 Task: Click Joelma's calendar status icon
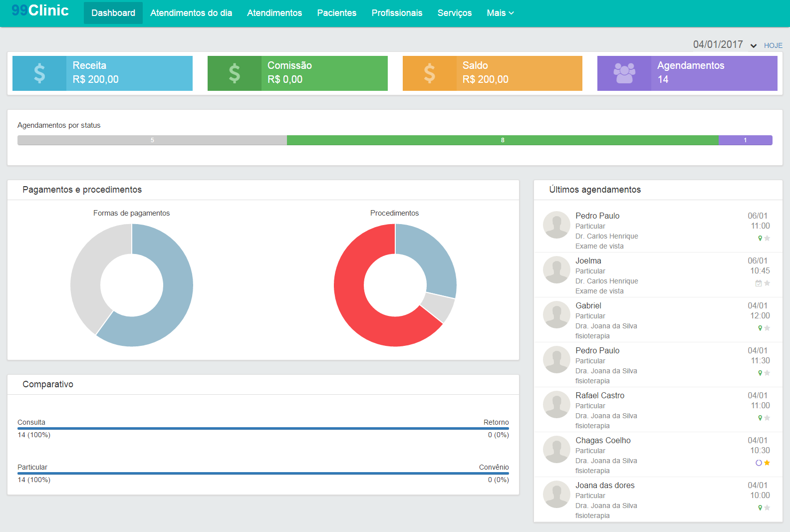tap(759, 283)
